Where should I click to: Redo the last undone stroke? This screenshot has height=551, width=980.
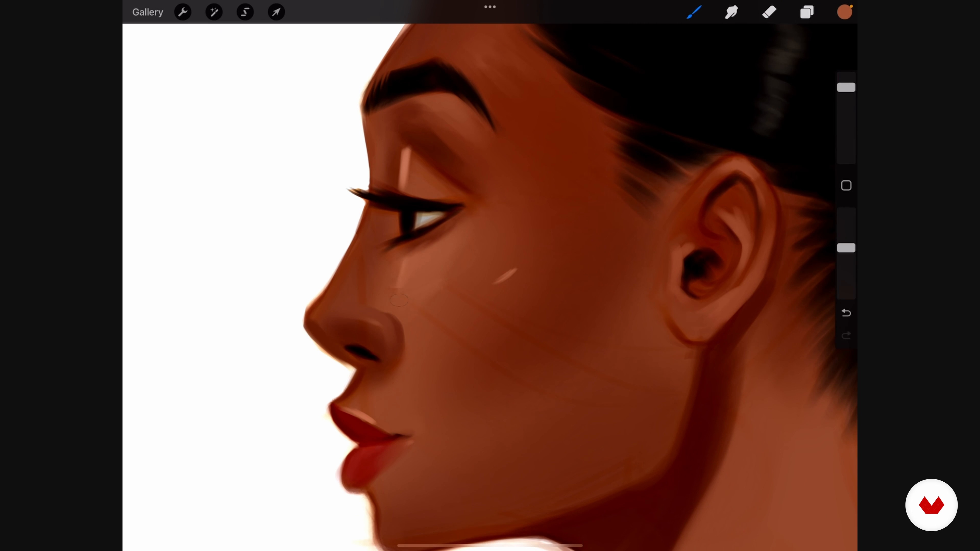pyautogui.click(x=846, y=335)
